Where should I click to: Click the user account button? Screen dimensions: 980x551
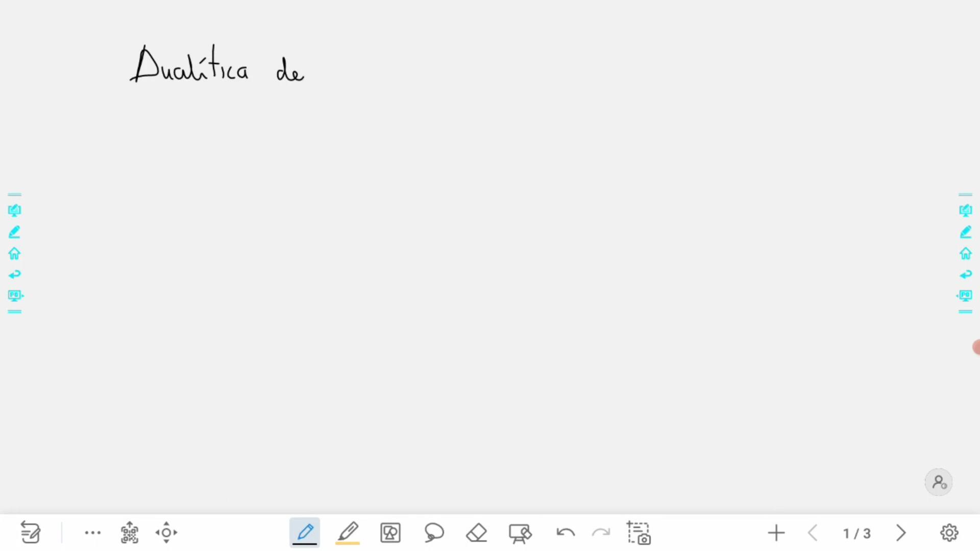tap(939, 482)
